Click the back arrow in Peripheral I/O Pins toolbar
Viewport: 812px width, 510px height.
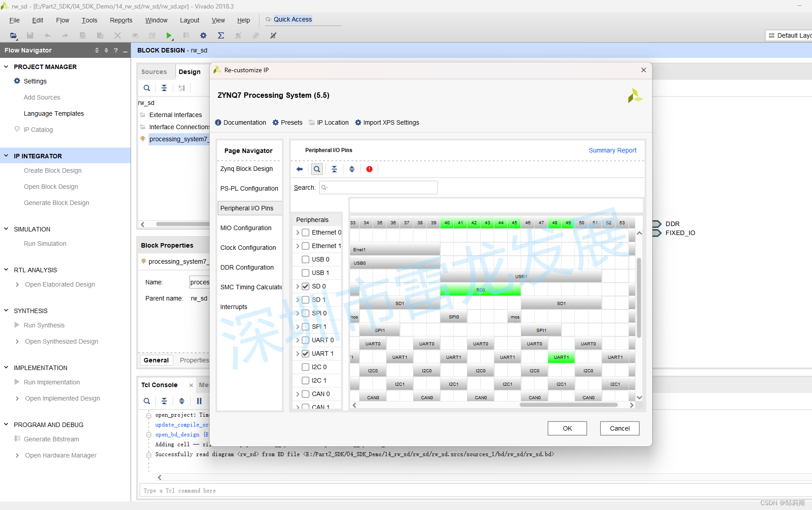(x=299, y=169)
